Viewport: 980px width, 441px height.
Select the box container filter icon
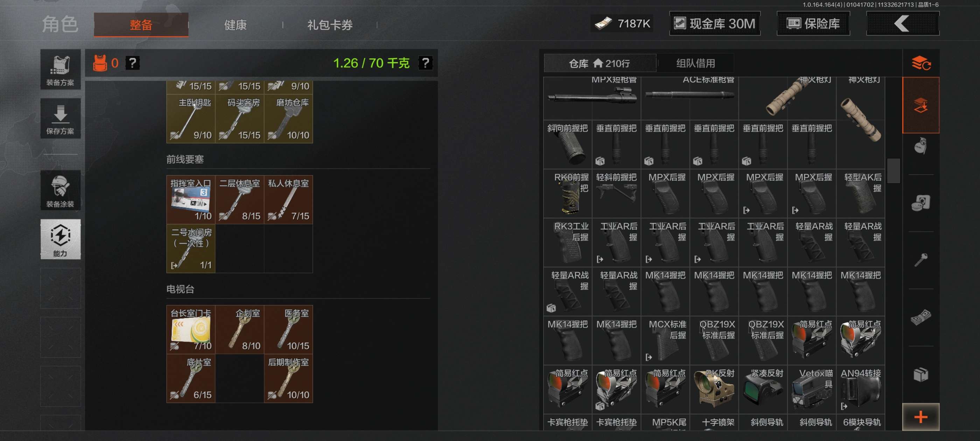pos(920,374)
